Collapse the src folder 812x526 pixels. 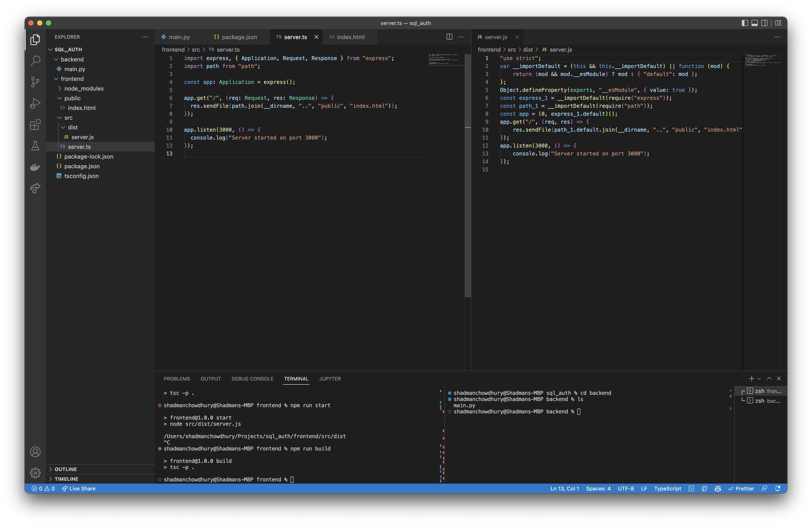coord(100,117)
